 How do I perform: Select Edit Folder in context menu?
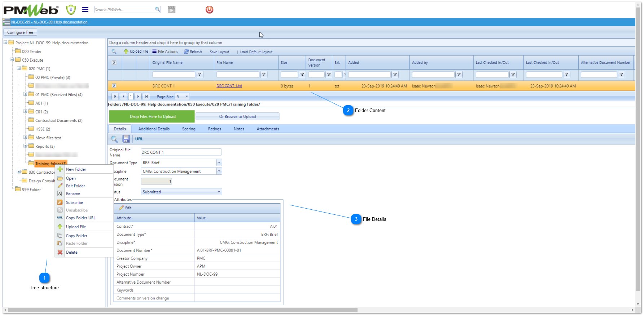click(x=75, y=186)
